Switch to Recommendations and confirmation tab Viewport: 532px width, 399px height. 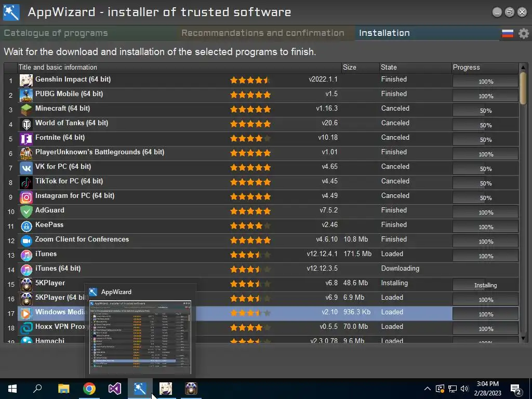coord(262,33)
